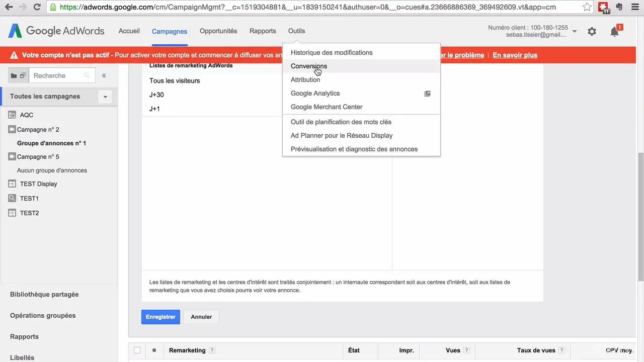
Task: Click the video icon for Campagne n° 5
Action: pos(12,156)
